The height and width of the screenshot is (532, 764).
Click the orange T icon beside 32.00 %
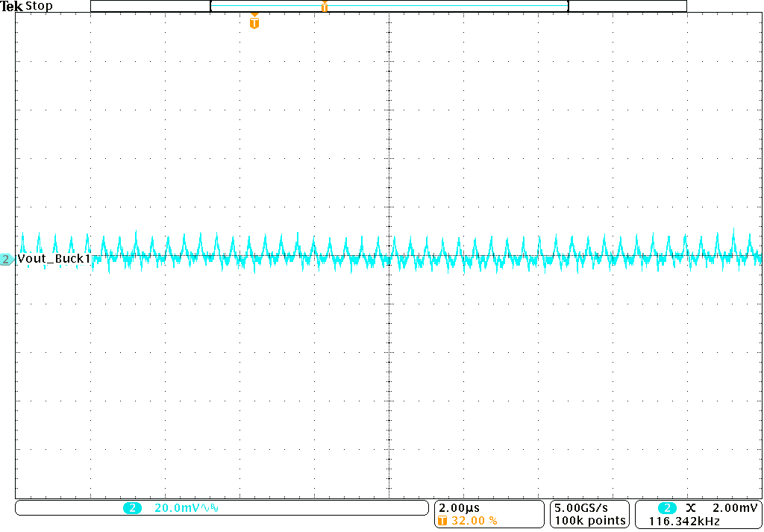click(442, 520)
